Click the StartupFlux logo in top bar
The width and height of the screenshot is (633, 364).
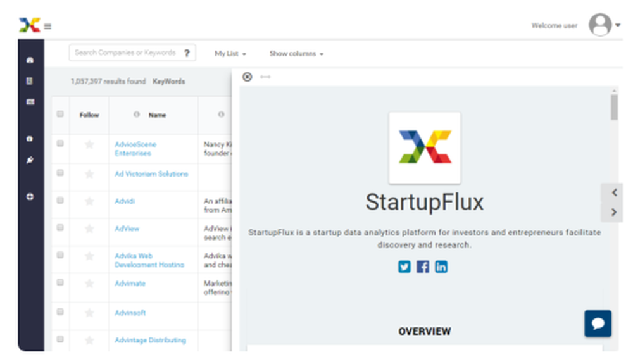point(30,25)
